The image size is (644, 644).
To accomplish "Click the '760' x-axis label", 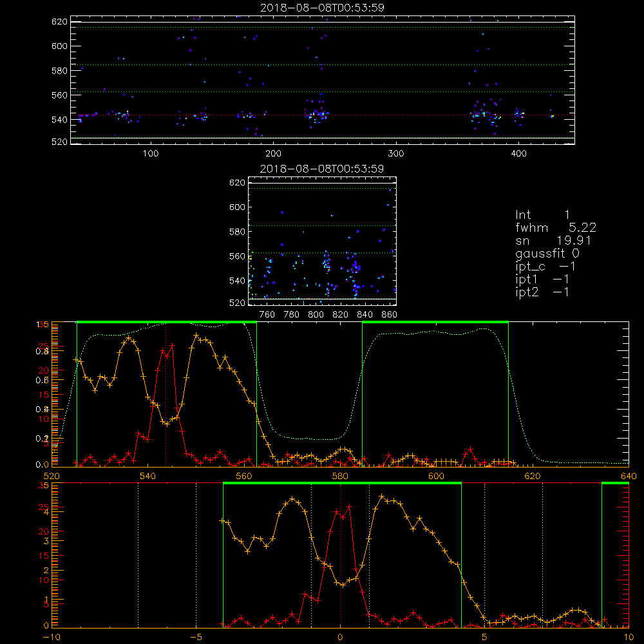I will [267, 315].
